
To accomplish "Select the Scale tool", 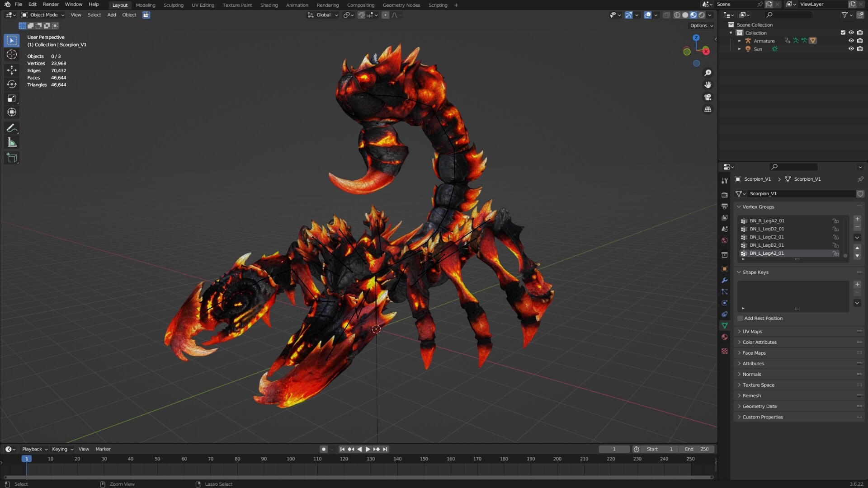I will [12, 98].
